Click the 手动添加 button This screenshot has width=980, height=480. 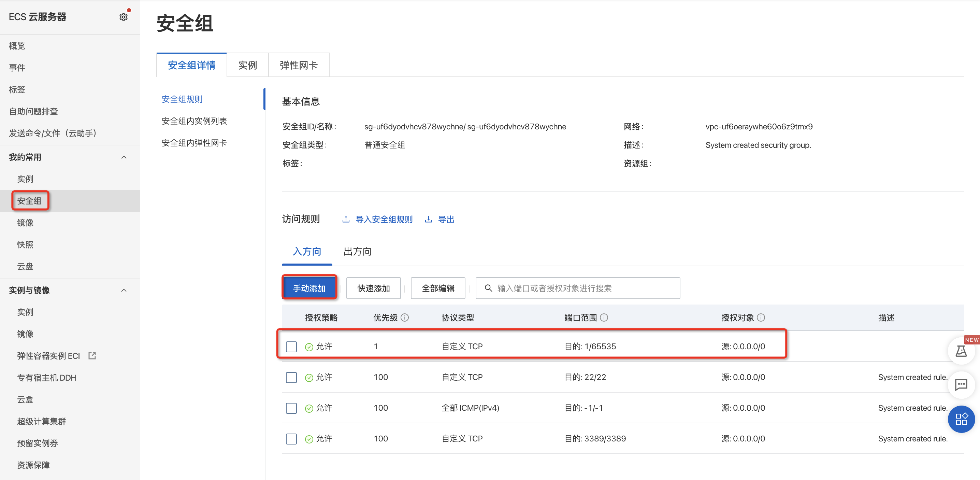point(309,288)
